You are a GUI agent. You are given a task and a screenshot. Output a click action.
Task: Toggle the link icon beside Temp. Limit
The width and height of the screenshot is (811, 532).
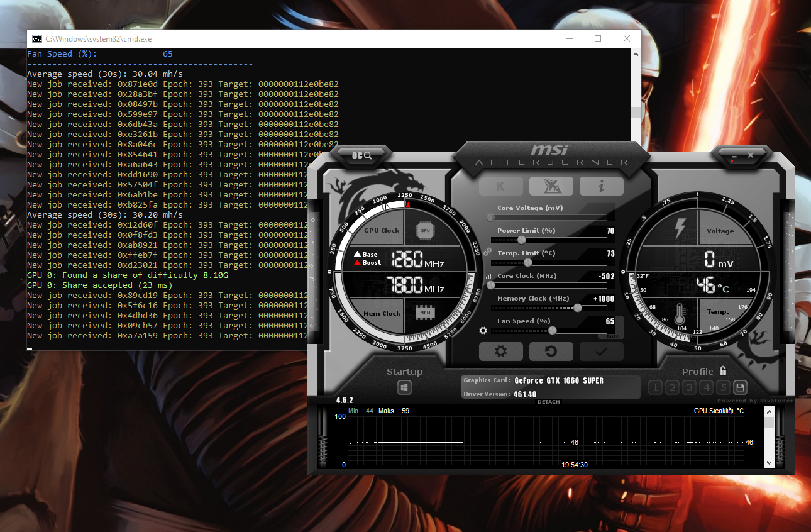coord(487,251)
